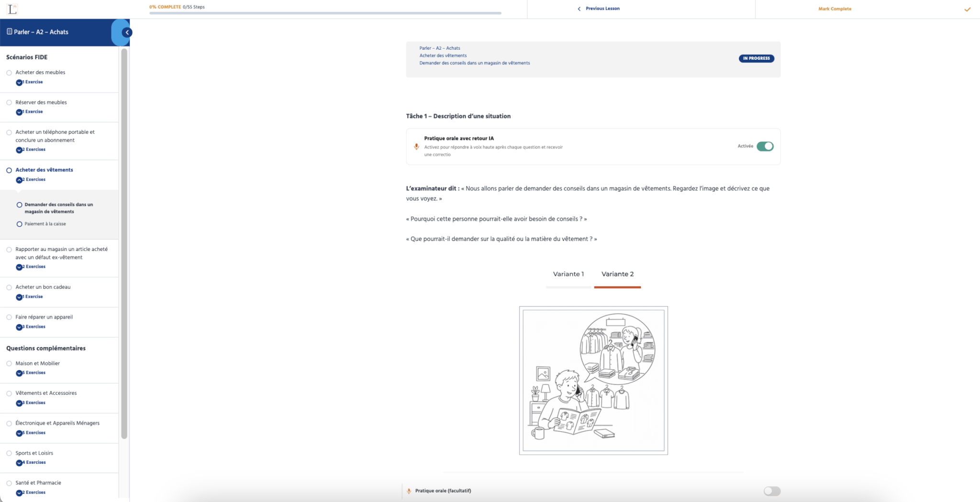Image resolution: width=980 pixels, height=502 pixels.
Task: Open the Vêtements et Accessoires lesson
Action: [46, 393]
